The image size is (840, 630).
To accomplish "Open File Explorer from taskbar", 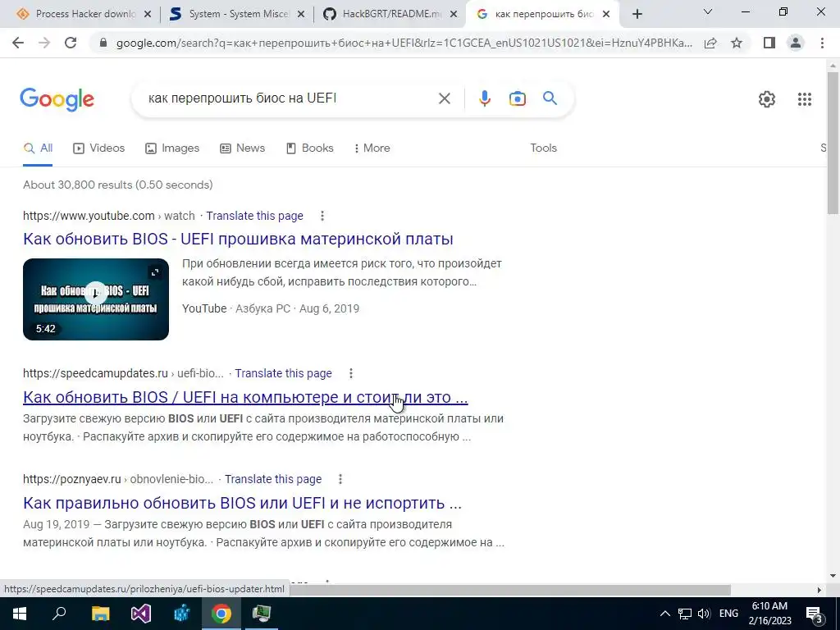I will click(100, 614).
